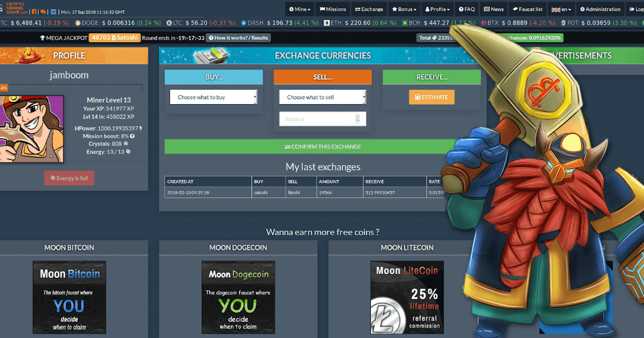This screenshot has height=338, width=644.
Task: Click the DASH coin ticker icon
Action: pos(244,23)
